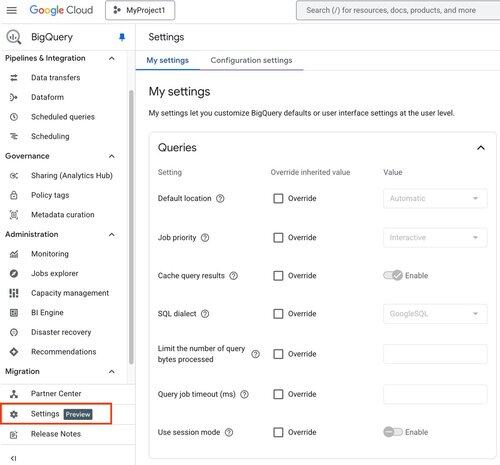Collapse the Pipelines & Integration section
The width and height of the screenshot is (500, 465).
pyautogui.click(x=112, y=58)
